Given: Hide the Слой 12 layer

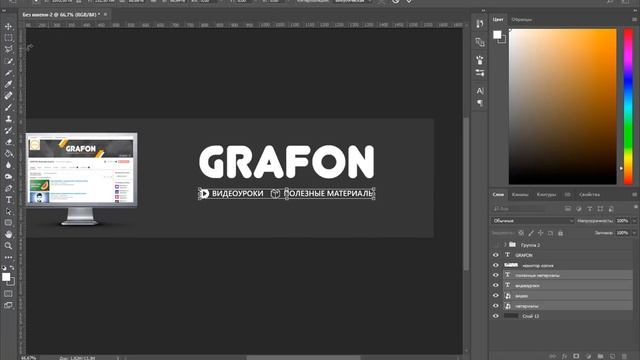Looking at the screenshot, I should click(496, 316).
